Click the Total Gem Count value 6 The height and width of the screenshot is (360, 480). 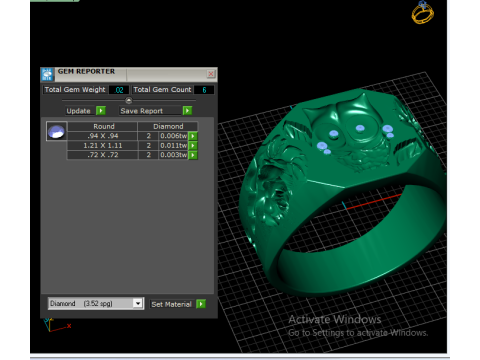[204, 90]
